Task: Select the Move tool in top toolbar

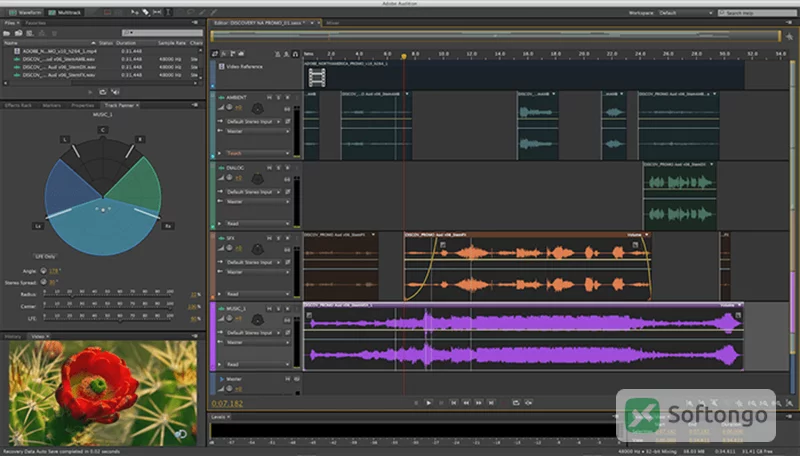Action: [135, 12]
